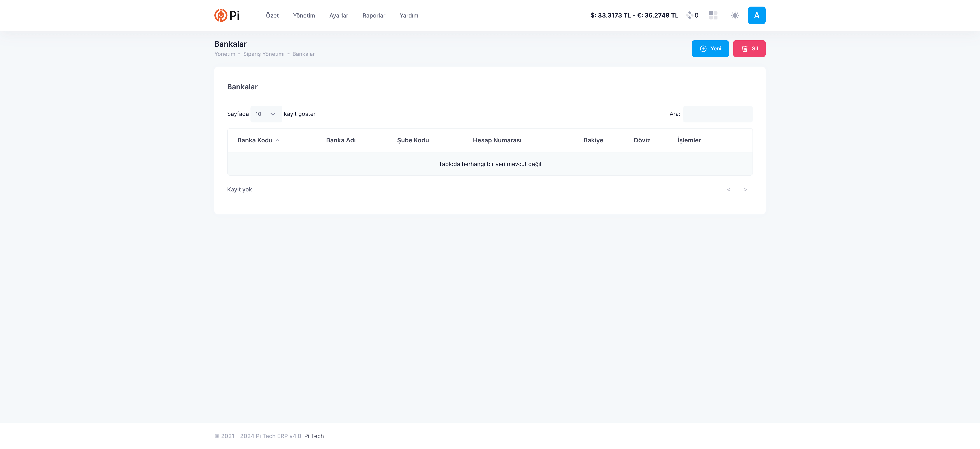Viewport: 980px width, 449px height.
Task: Go to the previous page arrow
Action: [728, 190]
